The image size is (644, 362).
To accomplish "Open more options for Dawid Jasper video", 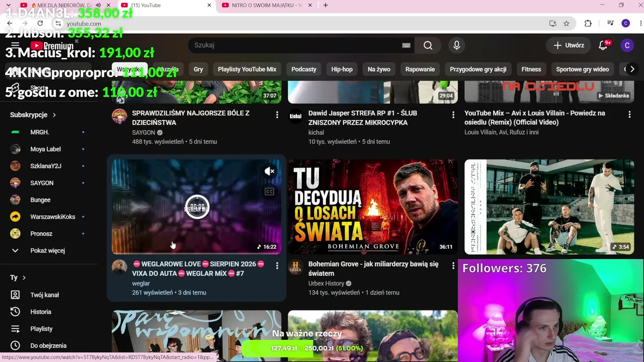I will click(453, 115).
